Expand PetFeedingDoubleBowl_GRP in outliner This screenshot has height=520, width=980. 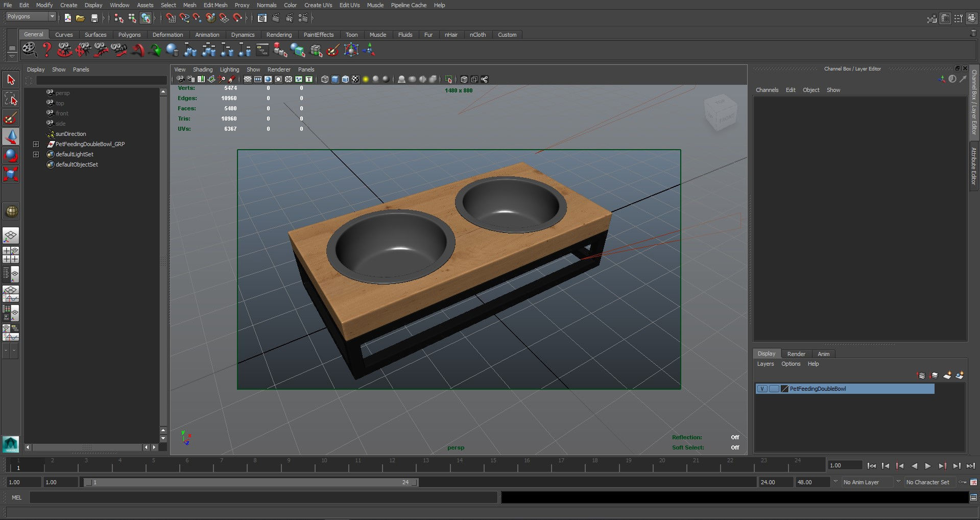[36, 144]
